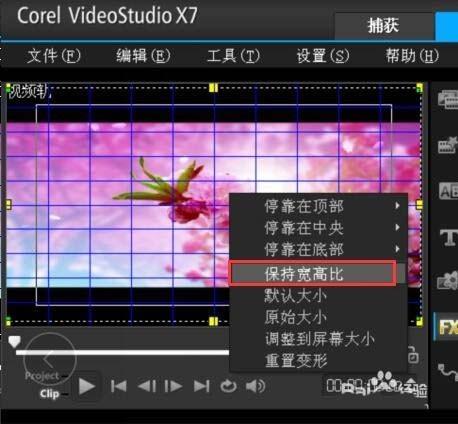Image resolution: width=458 pixels, height=424 pixels.
Task: Open the 编辑(E) menu
Action: [143, 56]
